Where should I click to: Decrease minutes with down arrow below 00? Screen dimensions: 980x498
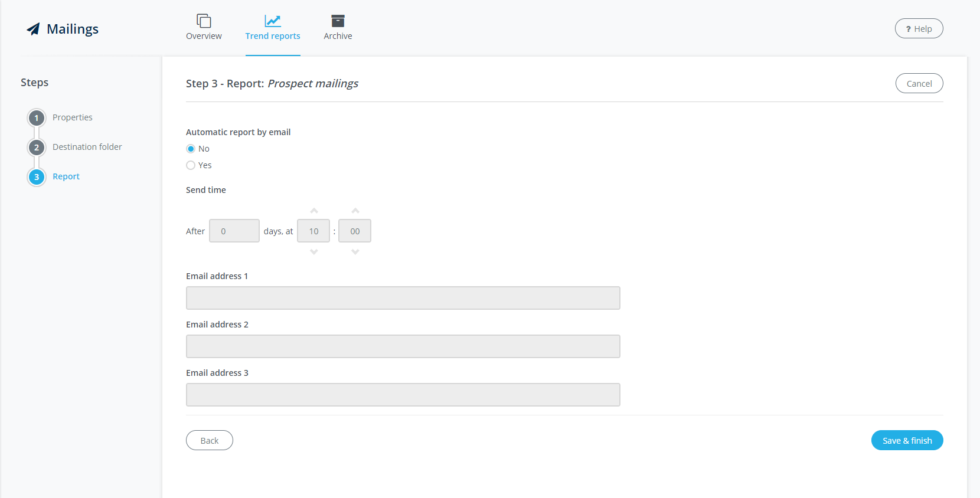click(355, 252)
